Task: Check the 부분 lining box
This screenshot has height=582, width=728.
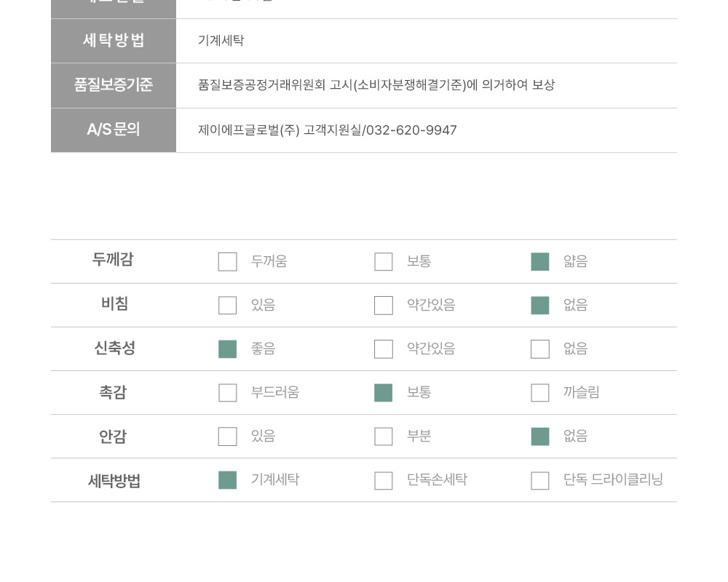Action: click(x=384, y=436)
